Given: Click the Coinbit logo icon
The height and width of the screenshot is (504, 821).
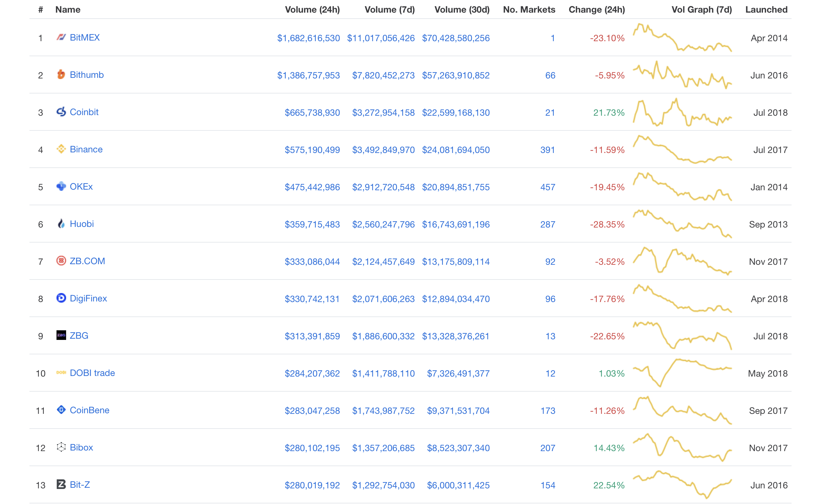Looking at the screenshot, I should click(x=61, y=112).
